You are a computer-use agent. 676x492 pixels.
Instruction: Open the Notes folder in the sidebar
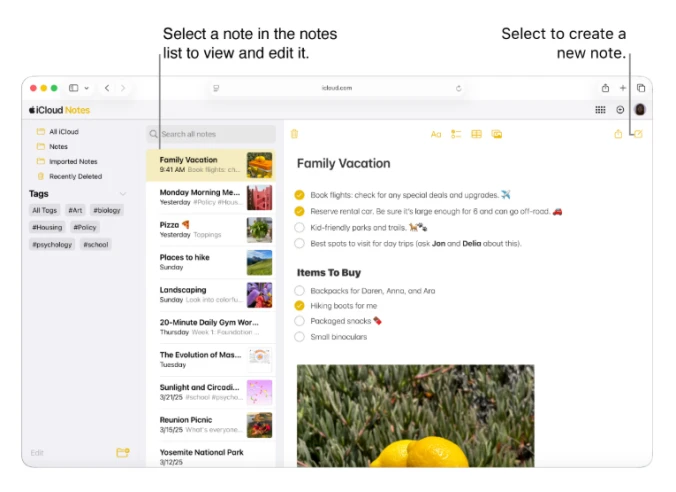(x=52, y=147)
